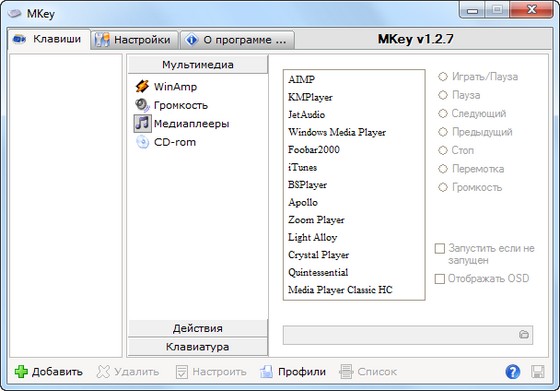Click the Настроить checklist icon
The width and height of the screenshot is (560, 391).
pos(181,372)
